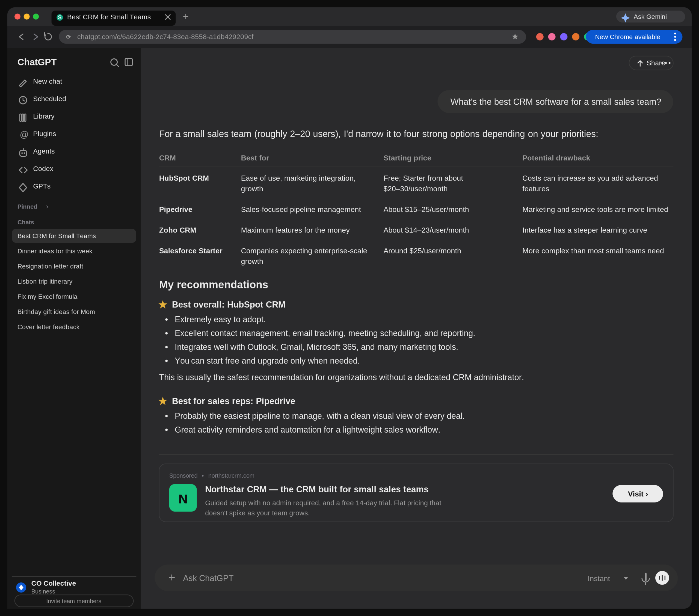This screenshot has height=616, width=699.
Task: Click the Starting price column header
Action: [x=407, y=158]
